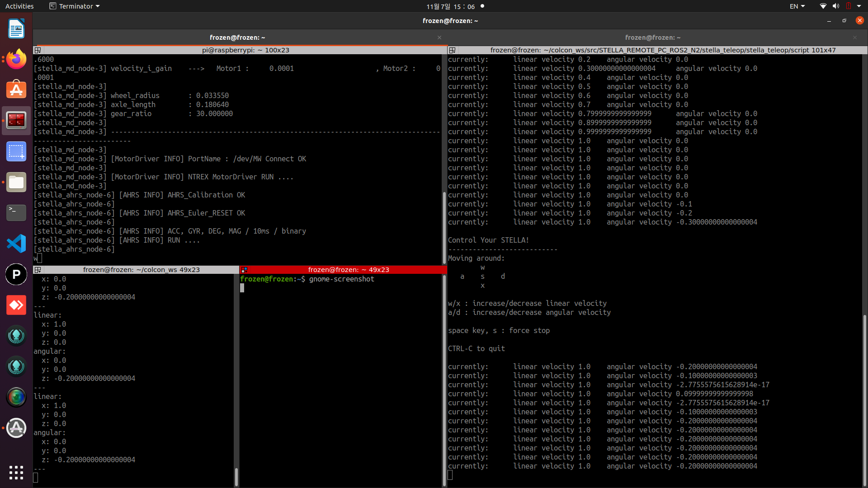This screenshot has height=488, width=868.
Task: Open grouping menu icon of raspberrypi pane
Action: click(38, 50)
